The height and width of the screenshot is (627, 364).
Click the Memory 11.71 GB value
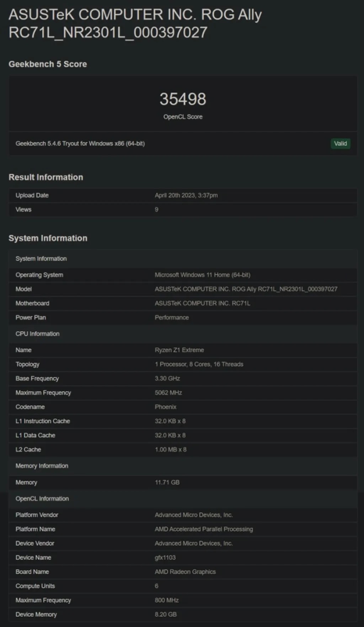pyautogui.click(x=167, y=482)
